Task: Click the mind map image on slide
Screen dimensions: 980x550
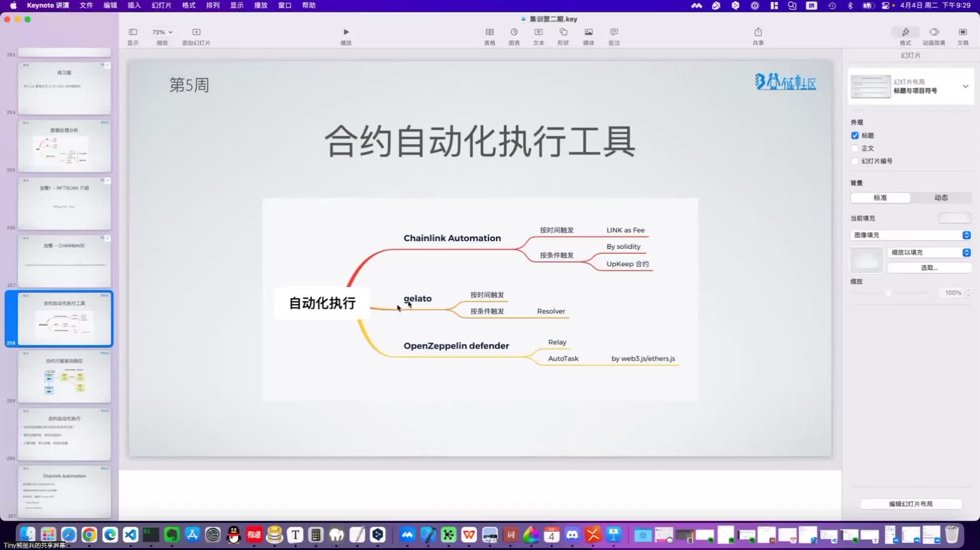Action: 480,299
